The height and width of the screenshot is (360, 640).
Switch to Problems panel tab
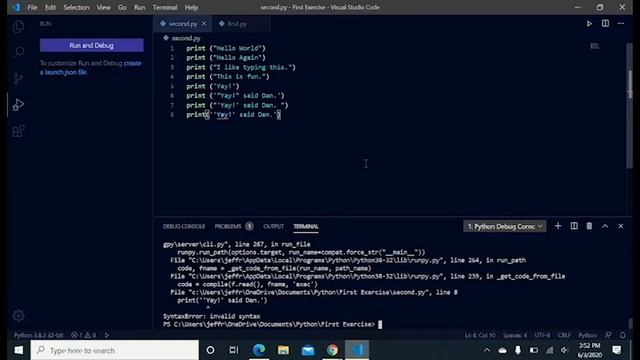(x=234, y=226)
